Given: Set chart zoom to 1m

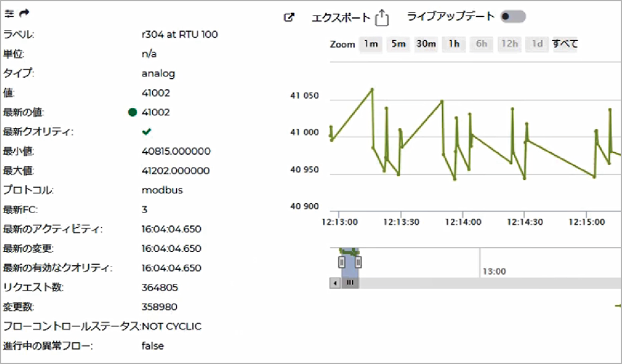Looking at the screenshot, I should point(371,44).
